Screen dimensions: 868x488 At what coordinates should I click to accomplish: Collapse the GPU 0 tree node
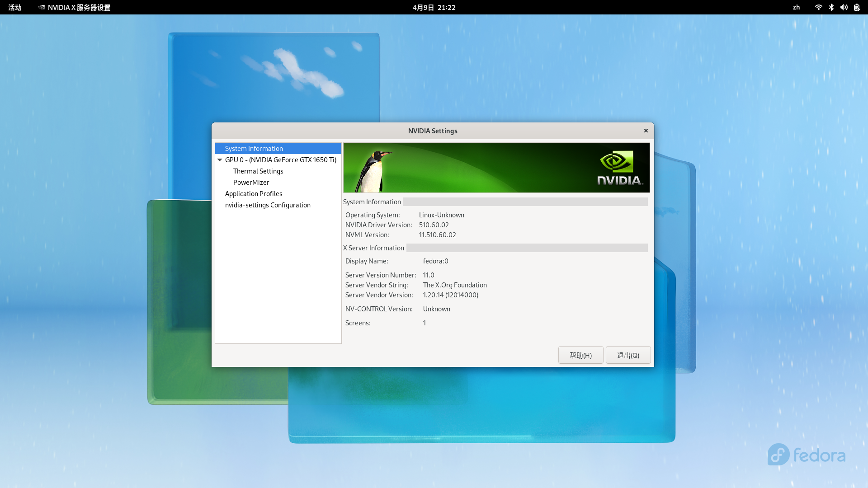tap(220, 160)
